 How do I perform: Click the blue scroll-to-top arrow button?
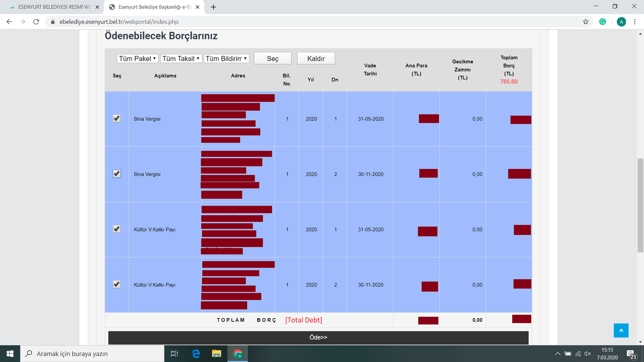point(621,330)
